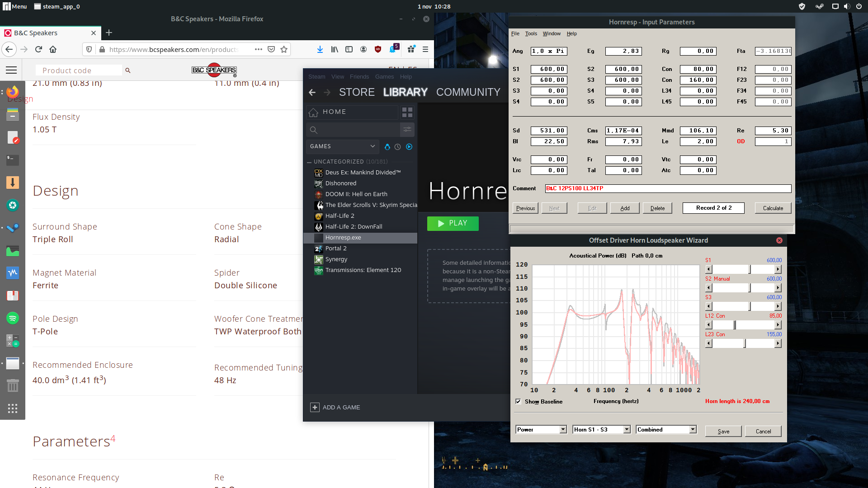
Task: Click L23 Con slider right arrow
Action: (x=778, y=343)
